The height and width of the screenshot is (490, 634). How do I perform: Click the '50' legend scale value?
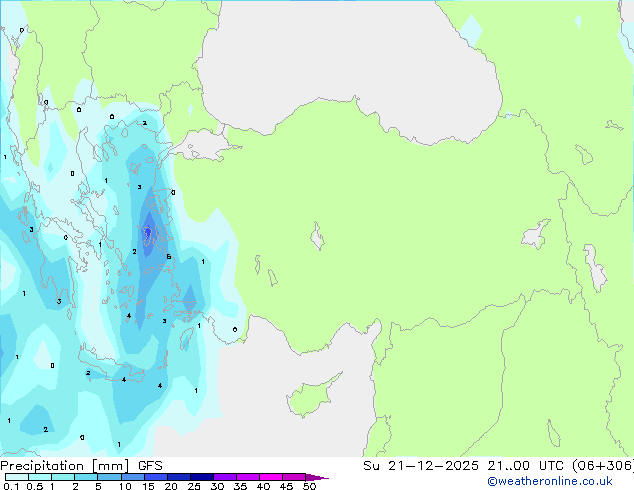coord(309,486)
